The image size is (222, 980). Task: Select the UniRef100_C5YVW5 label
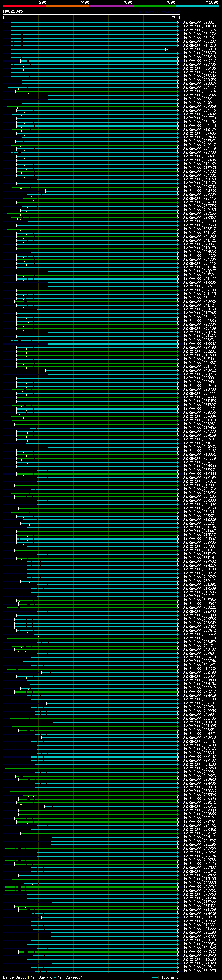(x=199, y=543)
